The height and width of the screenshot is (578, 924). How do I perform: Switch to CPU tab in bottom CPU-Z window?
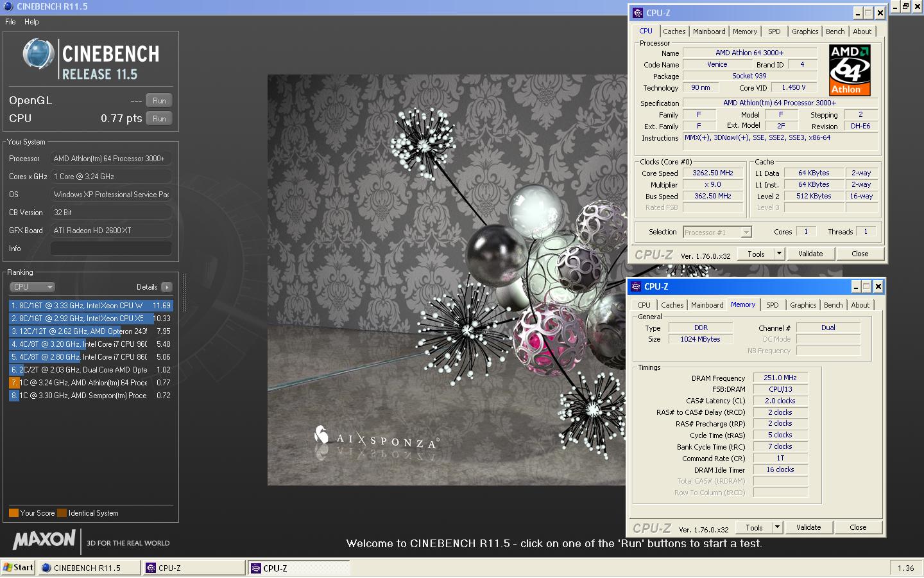click(644, 305)
